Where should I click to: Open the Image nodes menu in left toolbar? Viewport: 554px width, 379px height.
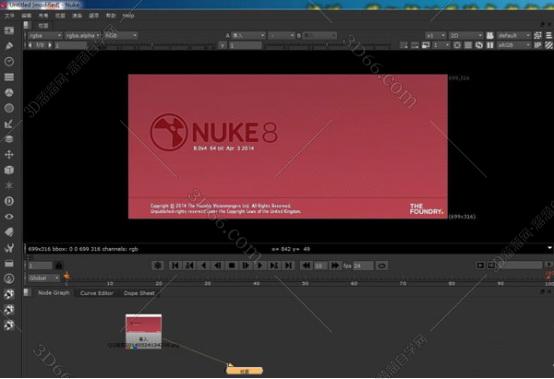point(9,30)
